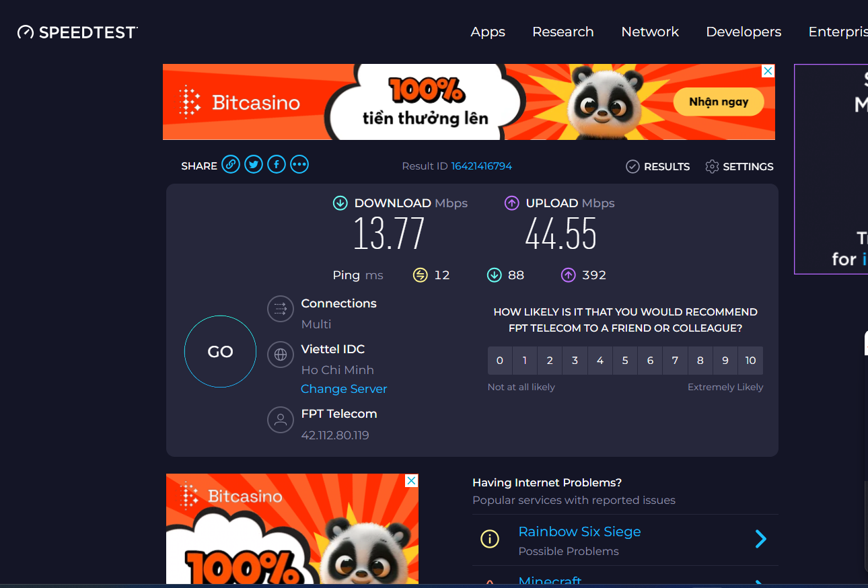
Task: Copy the result link via share icon
Action: click(231, 165)
